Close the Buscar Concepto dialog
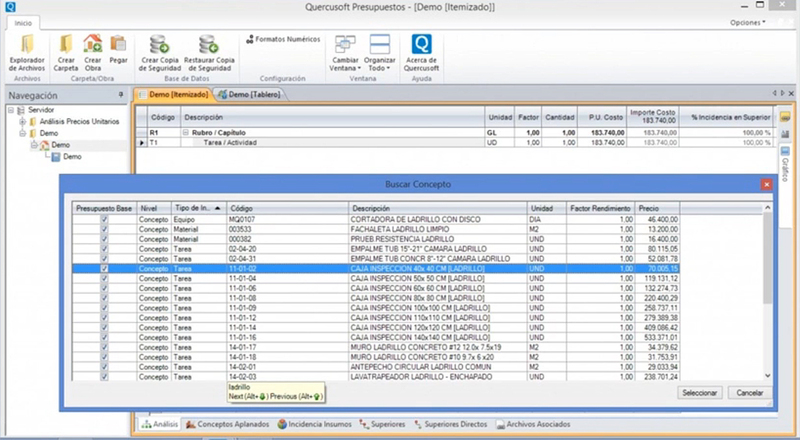 click(x=766, y=184)
